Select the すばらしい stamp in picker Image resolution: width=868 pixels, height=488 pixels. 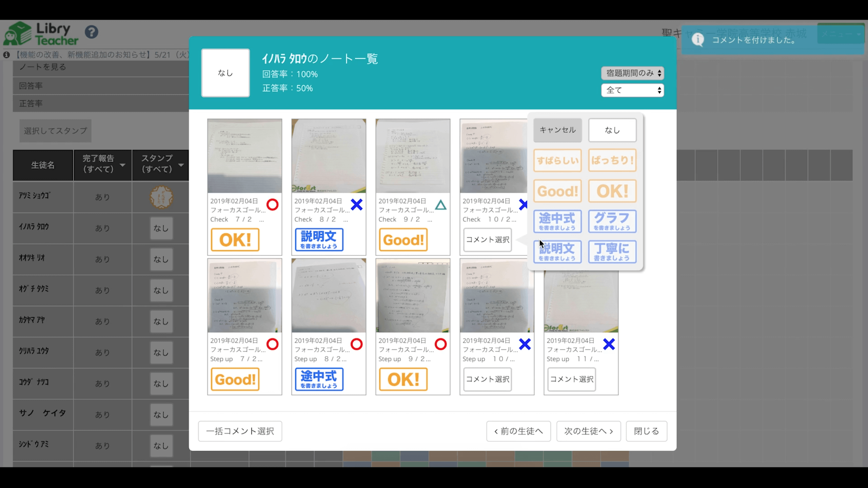coord(557,160)
